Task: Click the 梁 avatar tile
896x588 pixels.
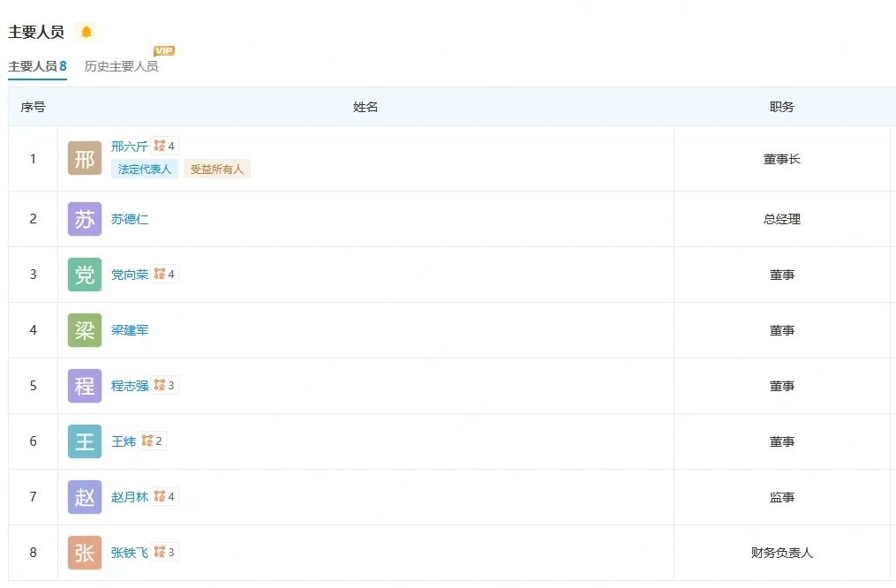Action: point(85,329)
